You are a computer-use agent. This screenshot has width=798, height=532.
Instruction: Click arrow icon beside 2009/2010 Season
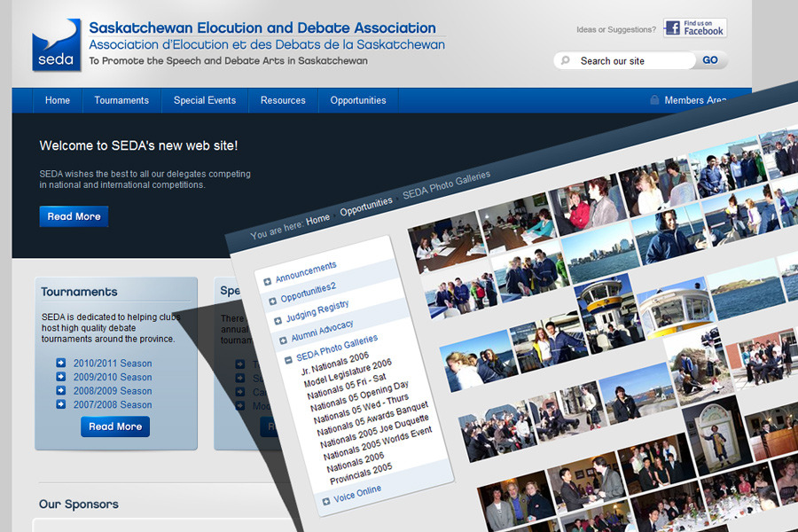point(60,377)
